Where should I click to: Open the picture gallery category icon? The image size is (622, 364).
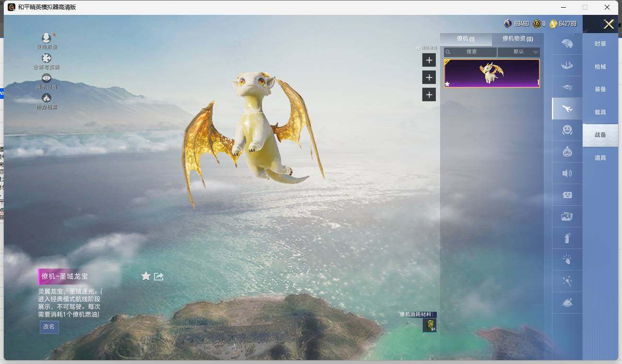[567, 217]
